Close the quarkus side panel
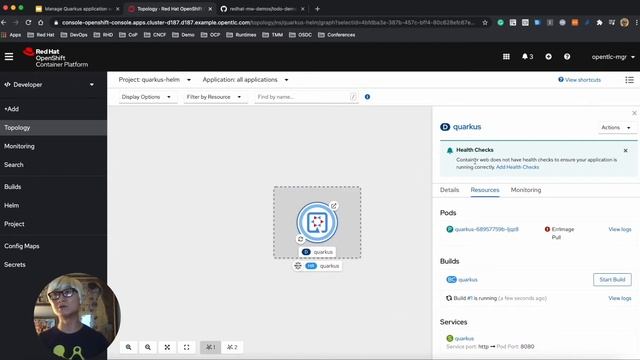The width and height of the screenshot is (640, 360). pyautogui.click(x=634, y=113)
